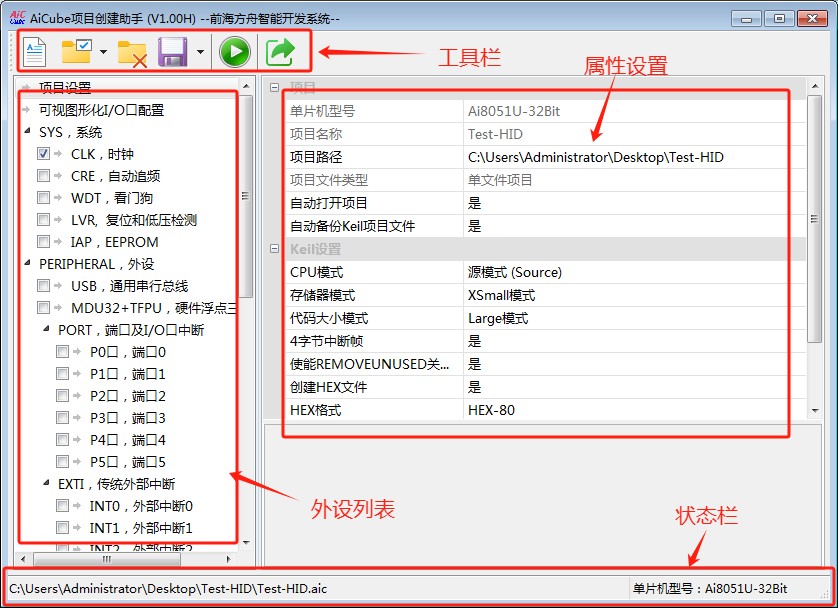Change the 4字节中断帧 value
The image size is (838, 608).
pos(634,341)
